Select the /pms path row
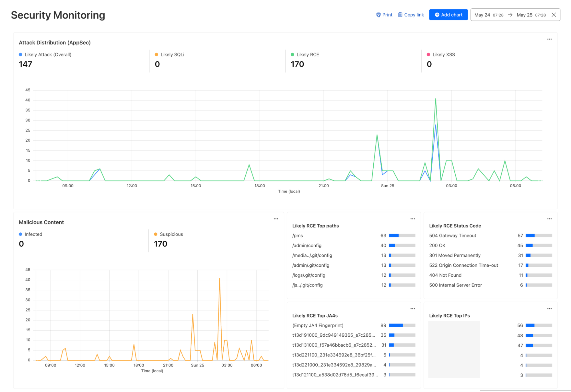The width and height of the screenshot is (571, 392). [x=354, y=236]
